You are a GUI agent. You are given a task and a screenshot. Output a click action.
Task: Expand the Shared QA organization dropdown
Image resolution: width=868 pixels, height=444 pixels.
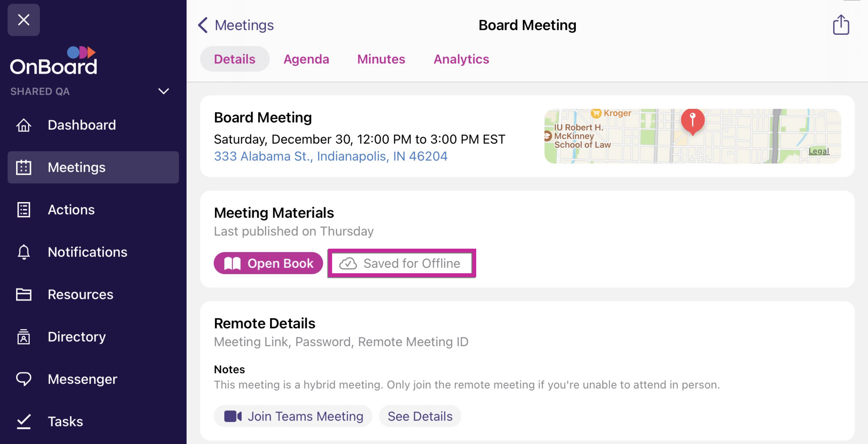(x=163, y=91)
